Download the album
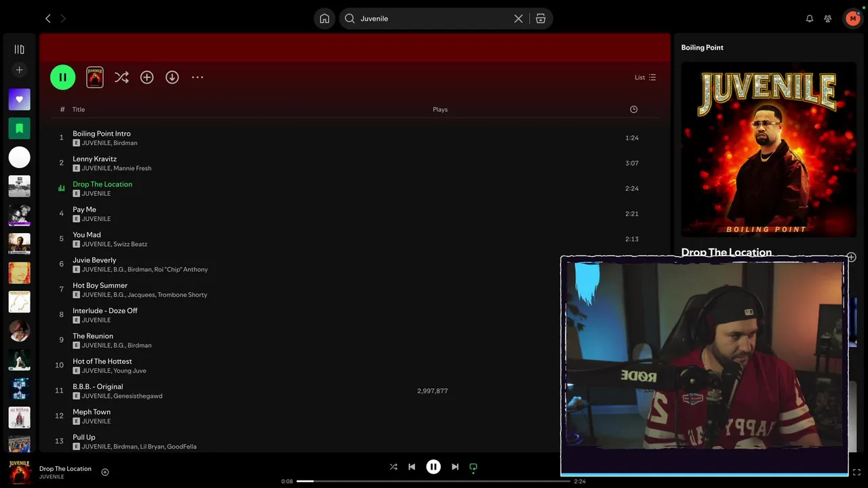 point(172,77)
